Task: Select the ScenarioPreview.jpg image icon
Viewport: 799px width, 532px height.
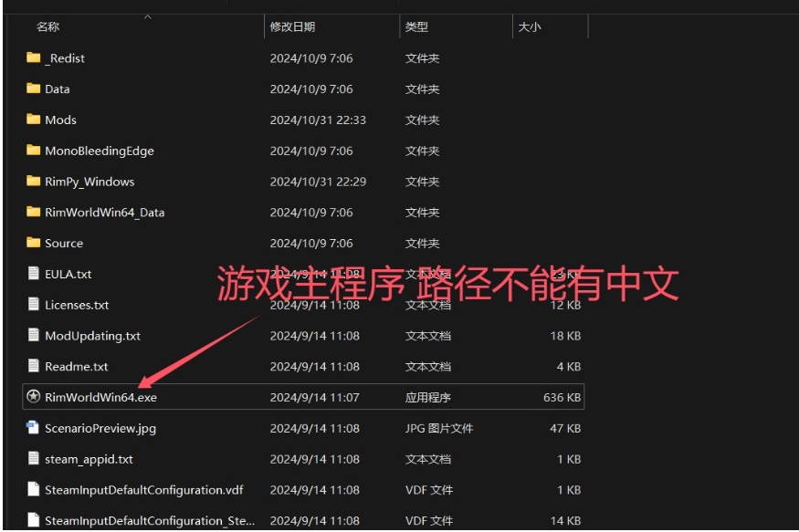Action: point(33,428)
